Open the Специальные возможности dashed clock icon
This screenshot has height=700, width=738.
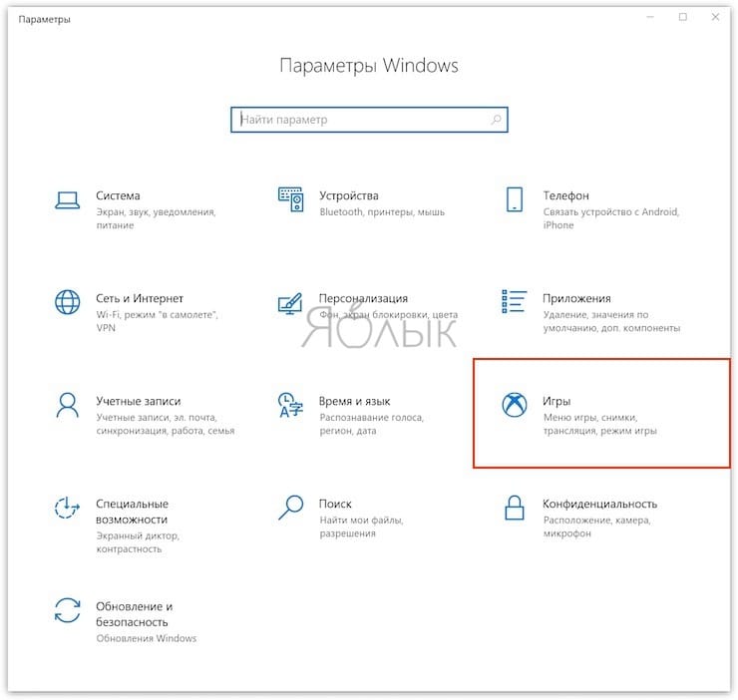(67, 508)
